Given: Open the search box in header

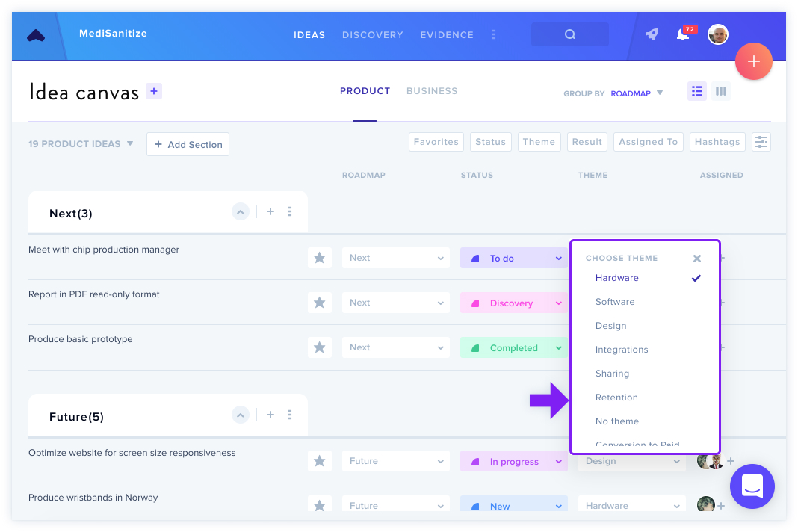Looking at the screenshot, I should coord(569,34).
